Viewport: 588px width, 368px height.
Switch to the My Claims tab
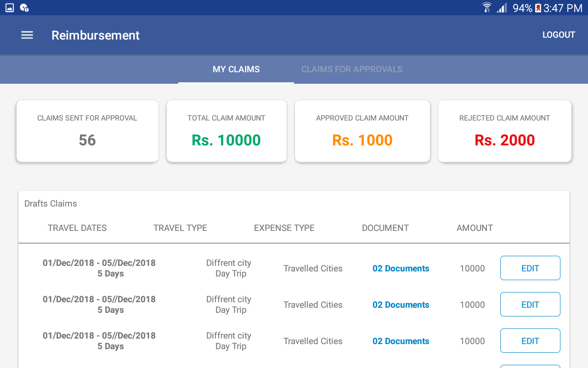pyautogui.click(x=236, y=69)
